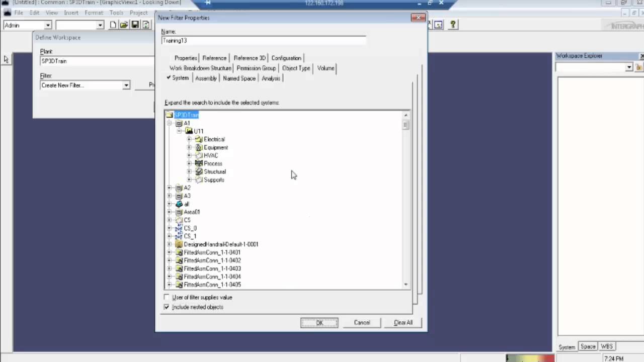Expand the Electrical tree node

click(x=189, y=139)
